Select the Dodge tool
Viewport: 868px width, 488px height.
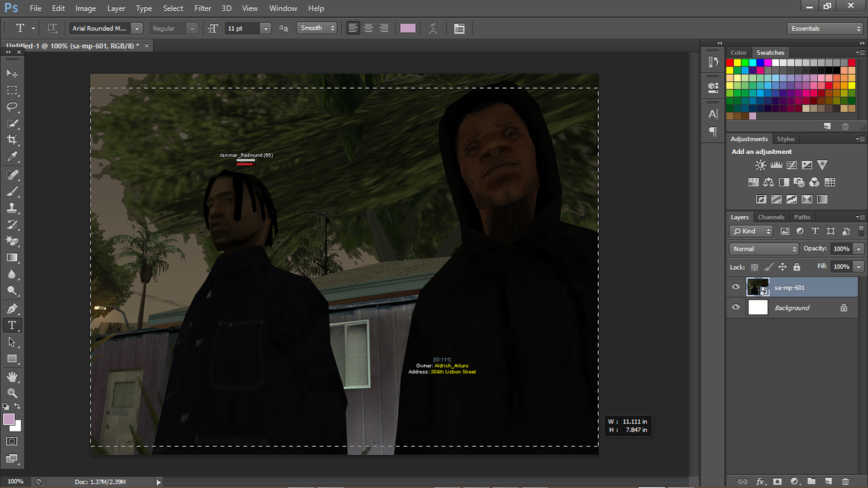(12, 291)
